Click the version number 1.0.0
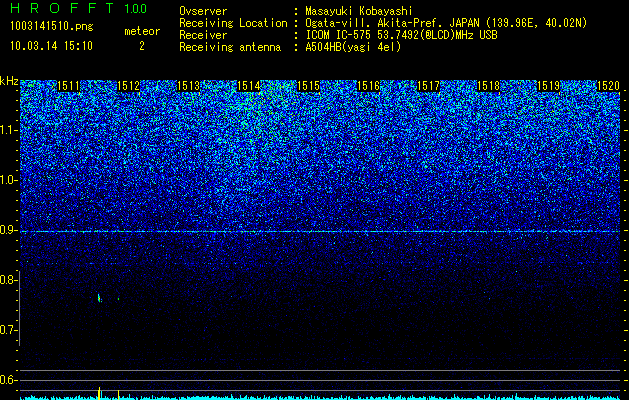This screenshot has width=629, height=400. (x=136, y=9)
